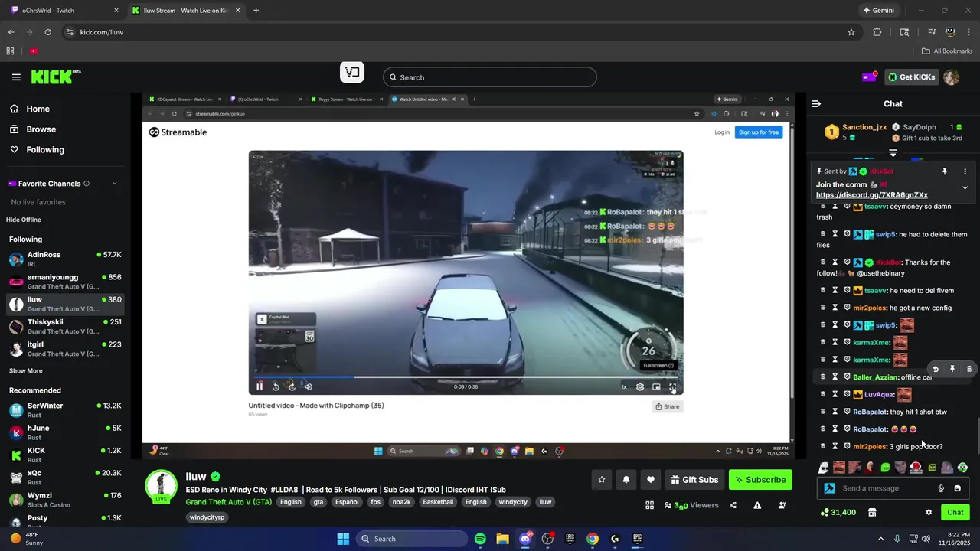Viewport: 980px width, 551px height.
Task: Open File Explorer from the taskbar
Action: click(502, 539)
